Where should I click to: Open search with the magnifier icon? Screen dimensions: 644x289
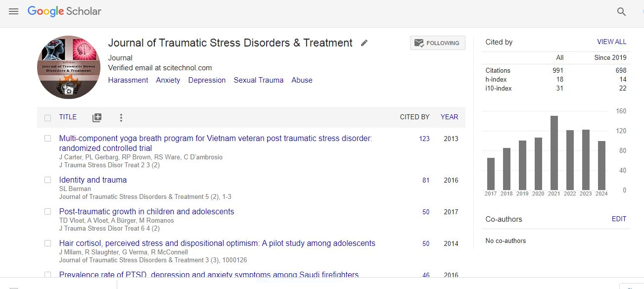tap(622, 12)
